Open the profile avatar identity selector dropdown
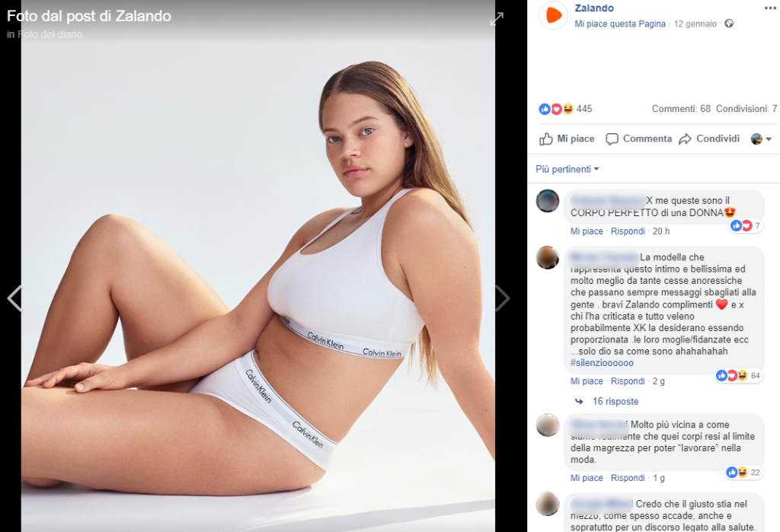The image size is (780, 532). tap(762, 139)
